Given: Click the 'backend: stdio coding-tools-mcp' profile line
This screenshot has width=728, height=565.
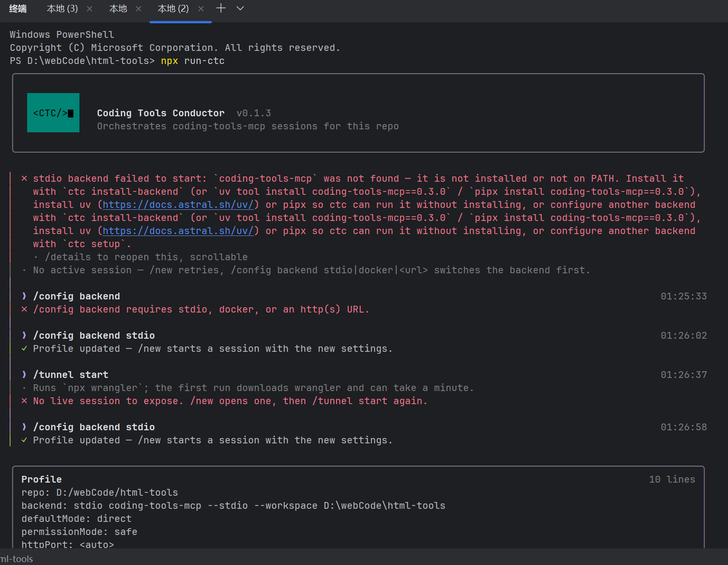Looking at the screenshot, I should click(x=233, y=505).
